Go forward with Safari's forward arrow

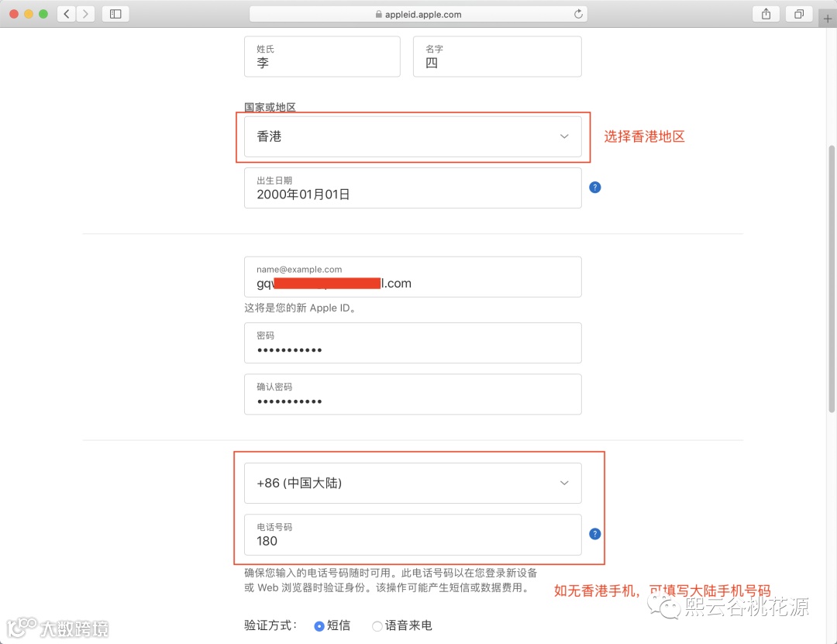tap(85, 14)
